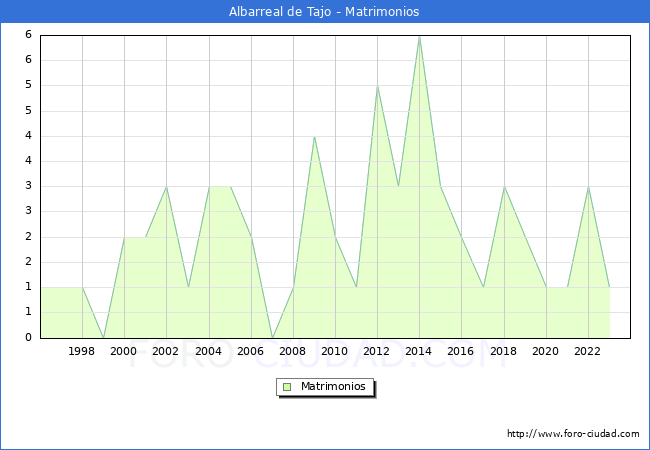Select the 2002 x-axis label
The width and height of the screenshot is (650, 450).
pyautogui.click(x=165, y=351)
